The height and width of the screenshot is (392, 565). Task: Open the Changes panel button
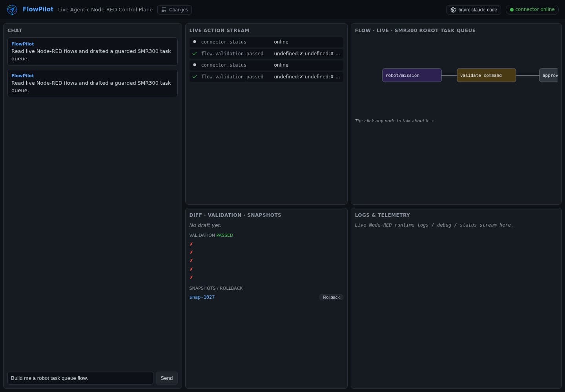[175, 10]
